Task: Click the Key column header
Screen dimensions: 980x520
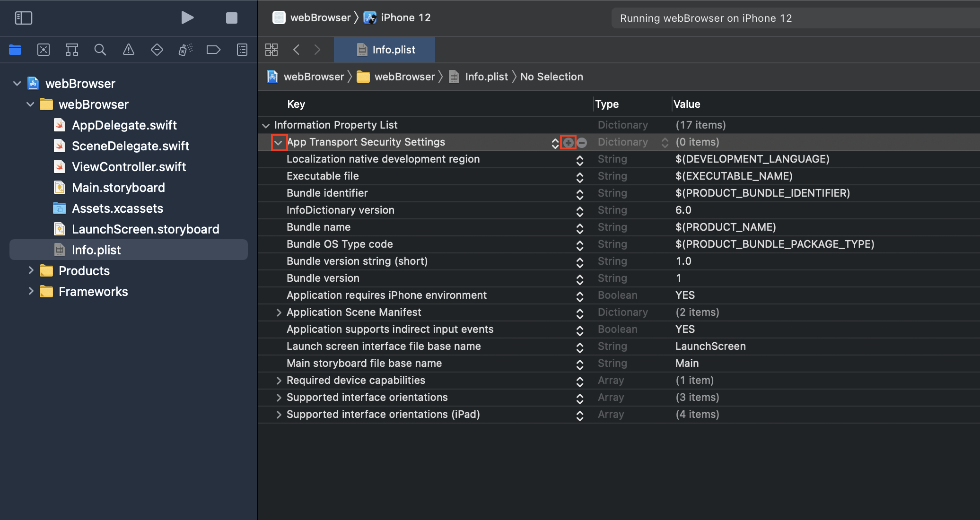Action: point(296,104)
